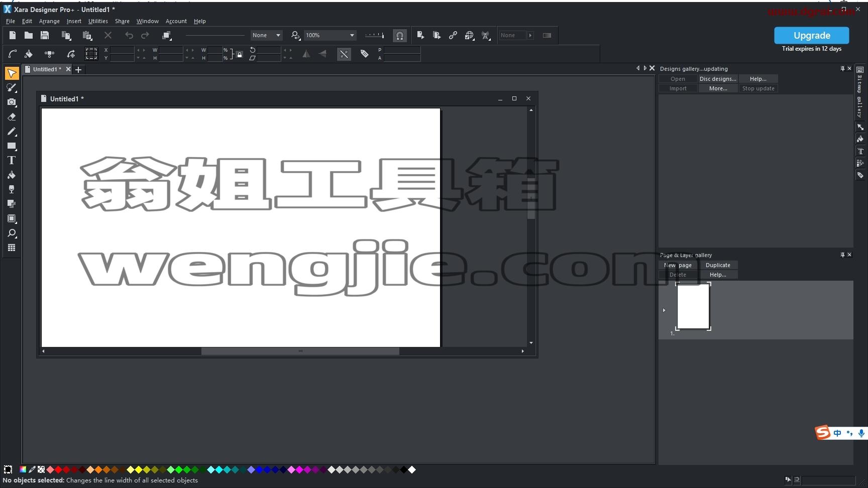The height and width of the screenshot is (488, 868).
Task: Select the Fill bucket tool
Action: click(12, 175)
